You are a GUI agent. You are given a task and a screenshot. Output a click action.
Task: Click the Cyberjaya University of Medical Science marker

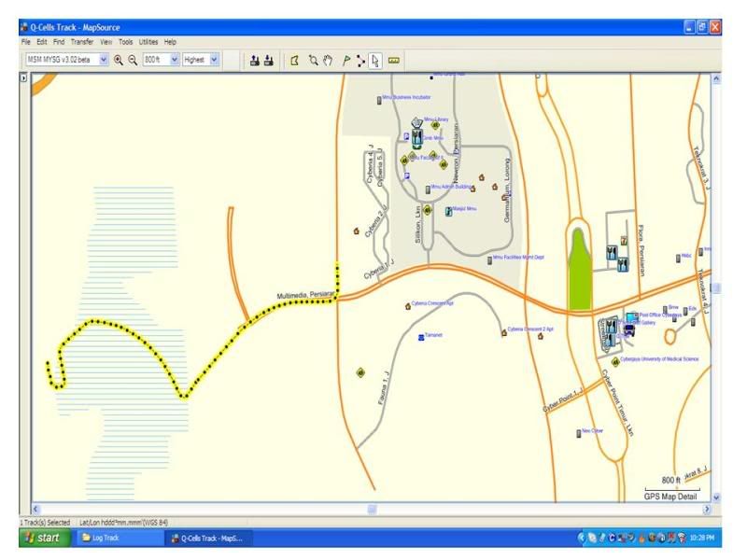coord(615,362)
